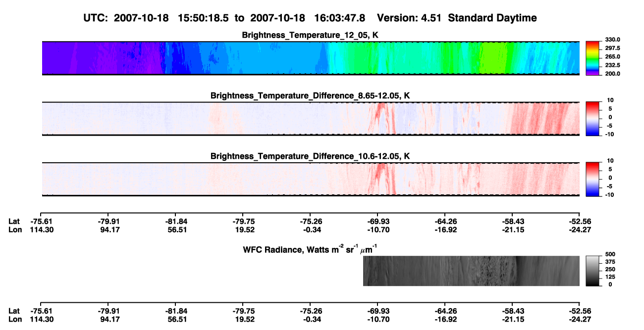644x330 pixels.
Task: Click longitude '19.52' on the upper axis
Action: tap(244, 230)
